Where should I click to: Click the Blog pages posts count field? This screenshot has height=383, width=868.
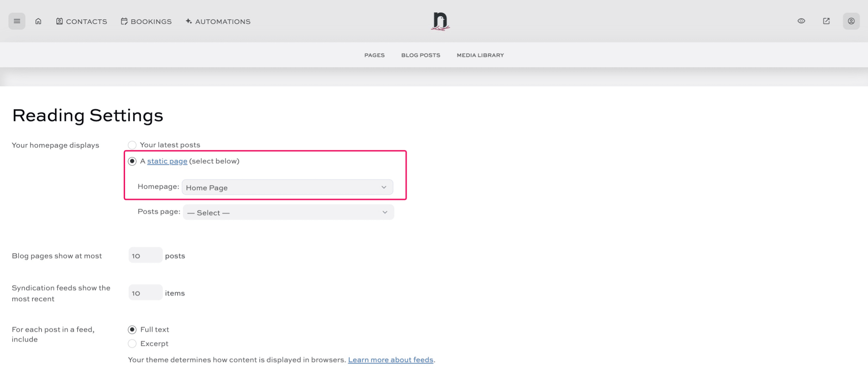pyautogui.click(x=145, y=255)
